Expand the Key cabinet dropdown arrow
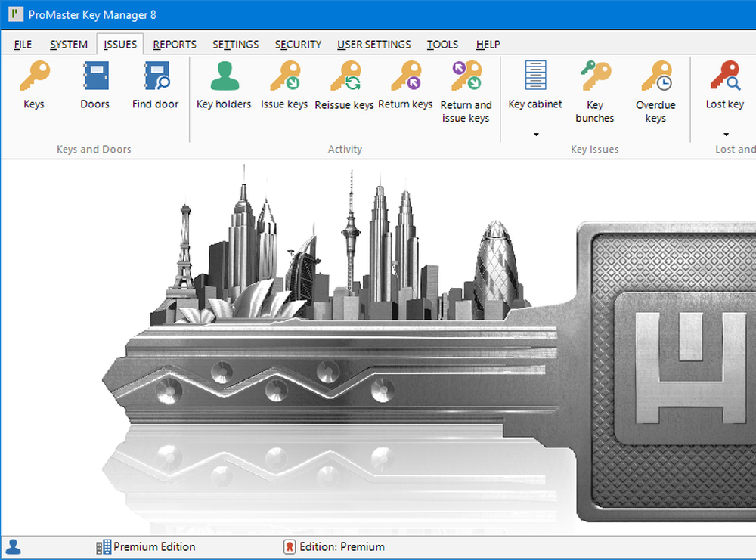756x560 pixels. tap(536, 135)
